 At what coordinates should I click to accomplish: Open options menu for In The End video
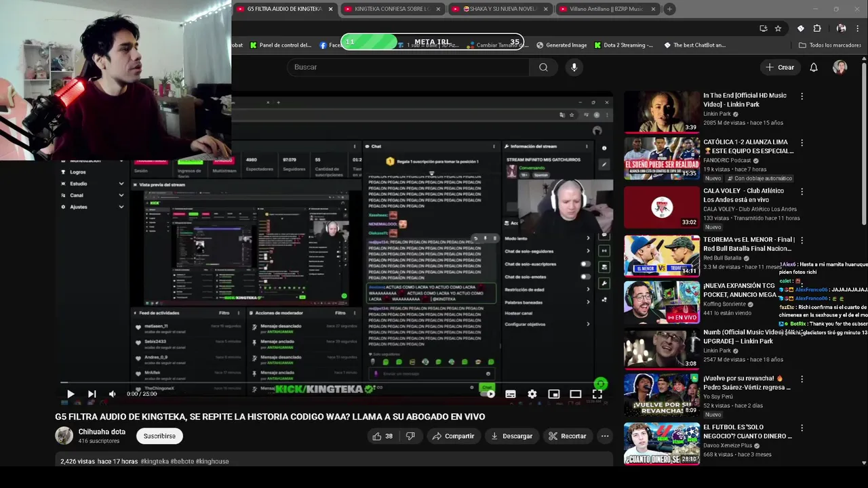(802, 97)
